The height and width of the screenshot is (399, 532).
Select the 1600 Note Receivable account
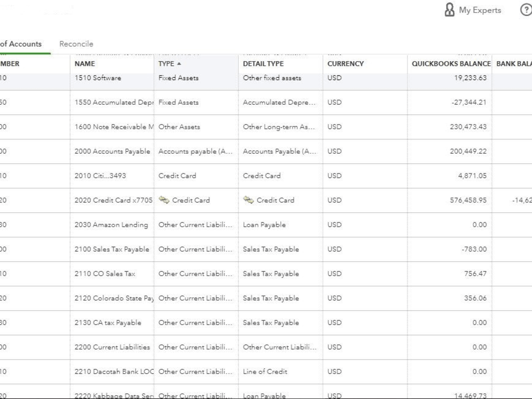(x=114, y=127)
